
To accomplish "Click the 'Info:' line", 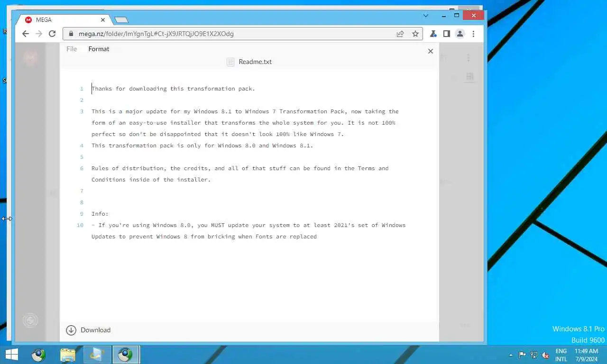I will [x=100, y=214].
